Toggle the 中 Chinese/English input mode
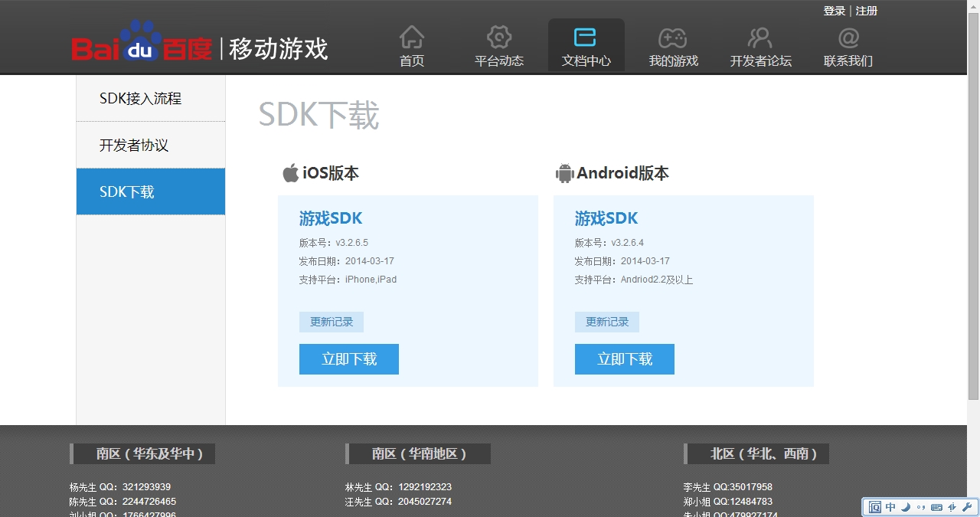 pyautogui.click(x=890, y=507)
